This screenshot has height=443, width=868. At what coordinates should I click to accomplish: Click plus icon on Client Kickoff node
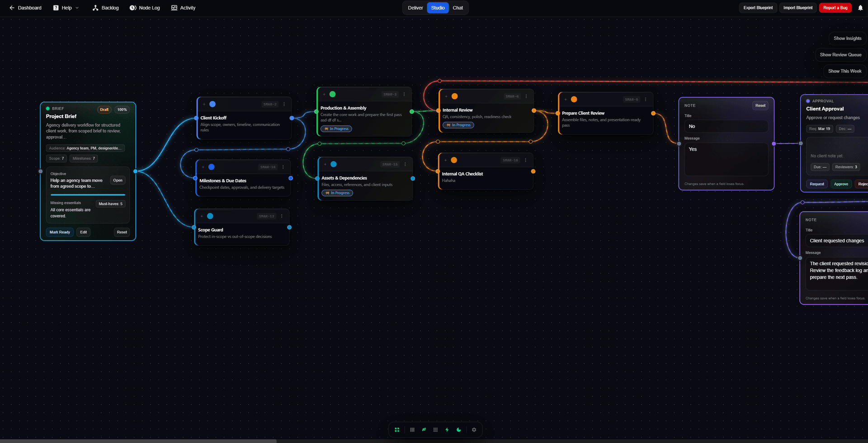[204, 104]
